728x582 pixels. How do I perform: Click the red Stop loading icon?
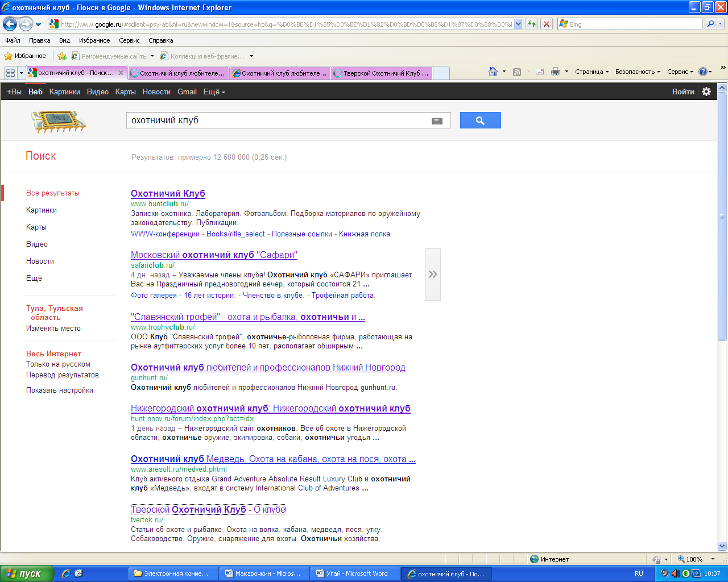547,24
